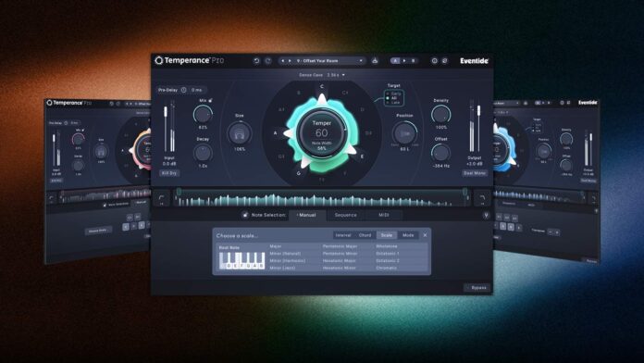
Task: Click the fade-in curve icon left of waveform
Action: pyautogui.click(x=161, y=199)
